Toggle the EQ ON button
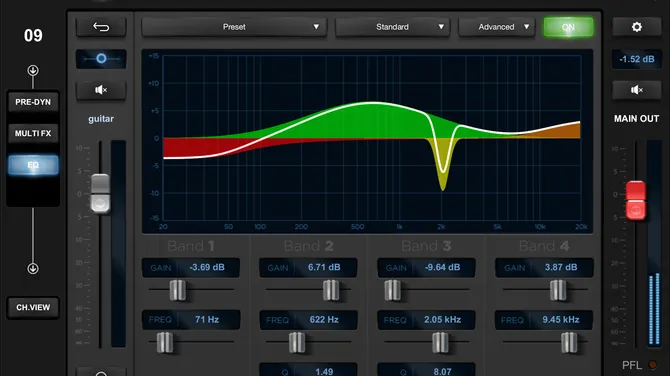This screenshot has width=670, height=376. point(568,27)
